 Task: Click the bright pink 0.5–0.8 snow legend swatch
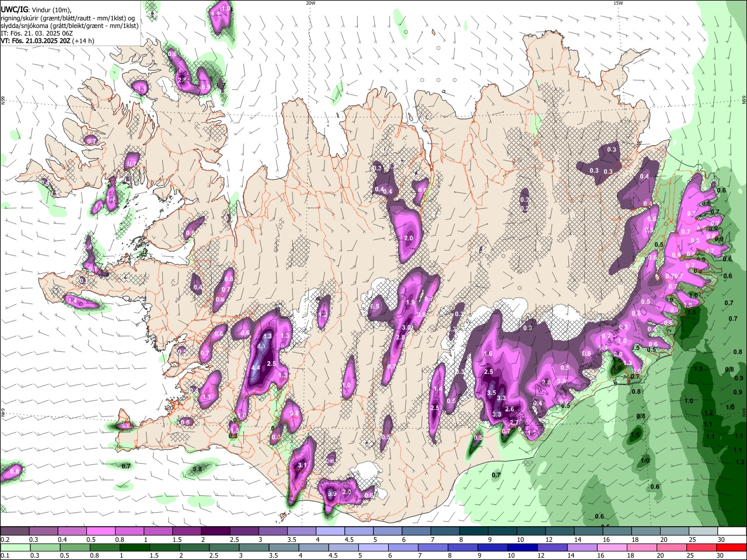point(100,531)
